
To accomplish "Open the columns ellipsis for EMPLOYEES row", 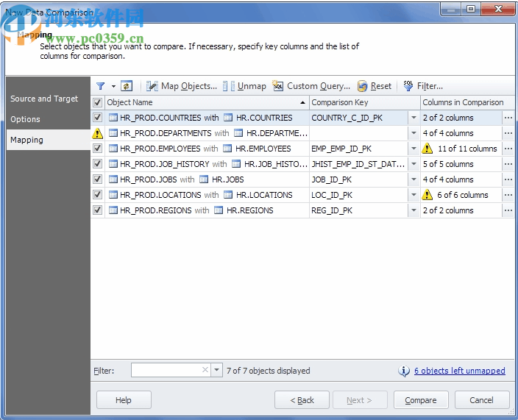I will click(x=508, y=149).
